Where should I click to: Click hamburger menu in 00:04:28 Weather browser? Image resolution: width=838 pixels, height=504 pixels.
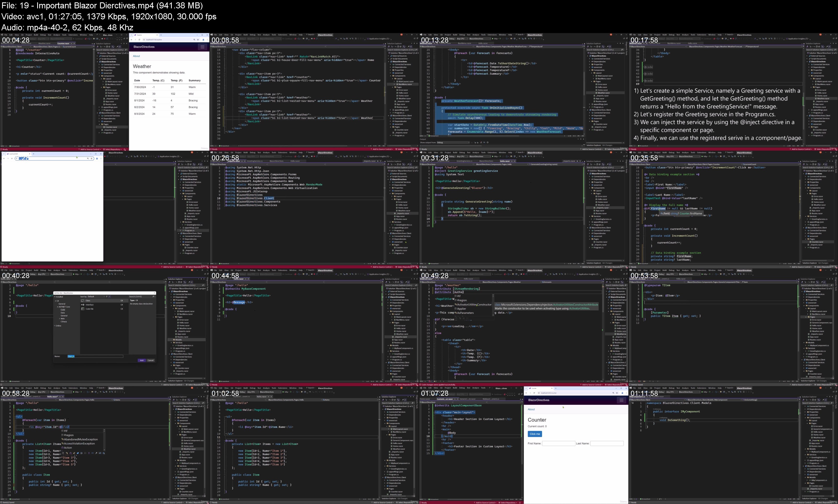202,47
